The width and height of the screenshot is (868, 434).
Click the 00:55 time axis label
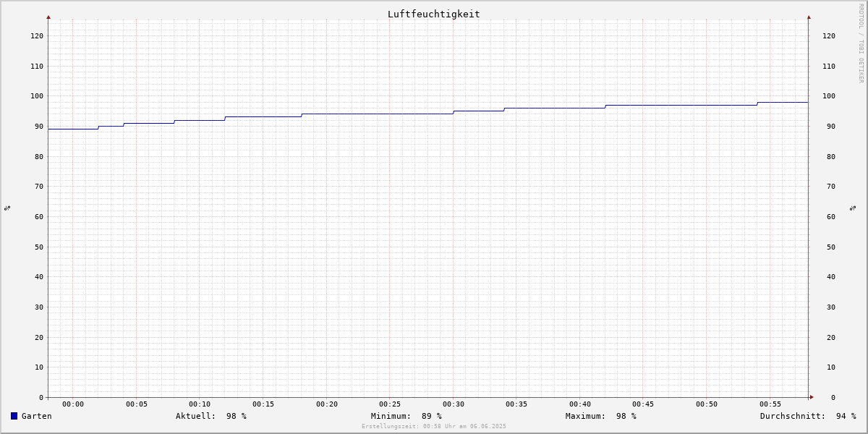pos(770,404)
